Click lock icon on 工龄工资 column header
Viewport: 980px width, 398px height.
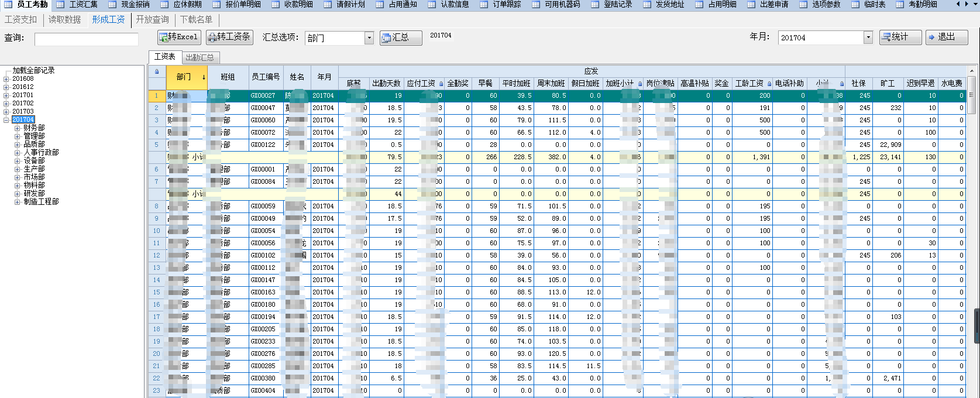pos(769,84)
